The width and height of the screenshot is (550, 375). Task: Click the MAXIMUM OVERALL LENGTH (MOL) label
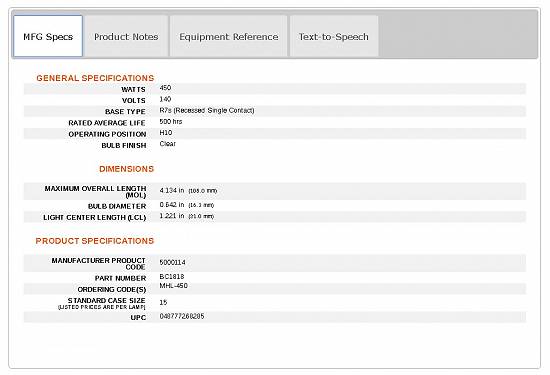pyautogui.click(x=95, y=192)
